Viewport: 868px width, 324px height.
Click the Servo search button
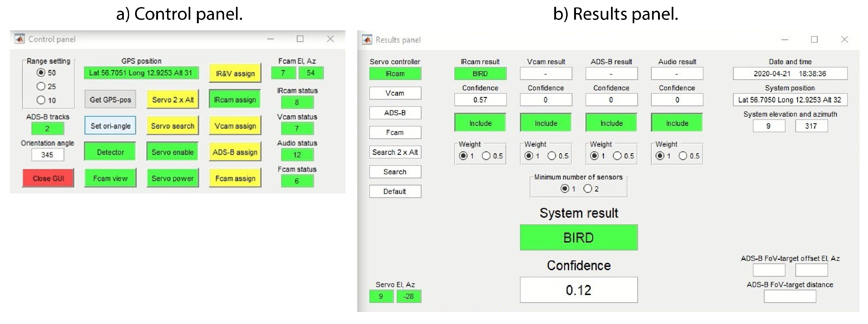coord(173,126)
